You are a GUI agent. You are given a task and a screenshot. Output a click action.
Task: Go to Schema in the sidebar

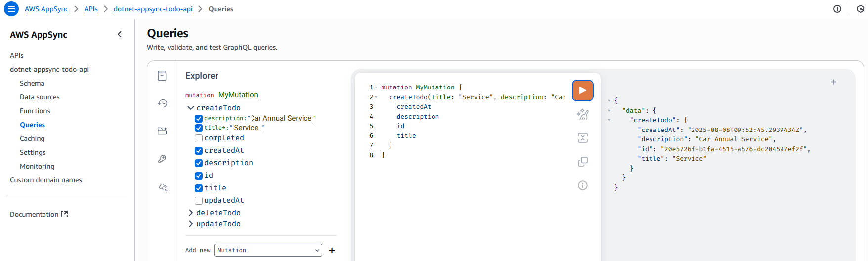point(32,83)
